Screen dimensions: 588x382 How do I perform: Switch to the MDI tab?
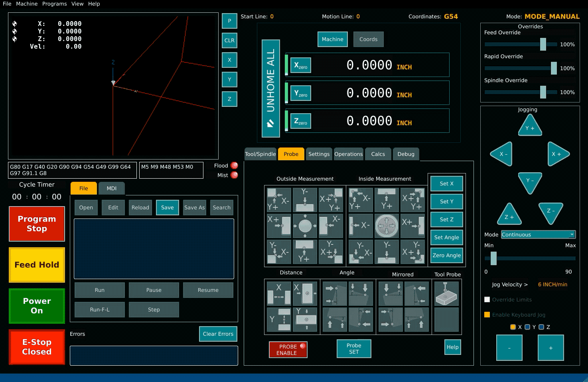click(112, 188)
